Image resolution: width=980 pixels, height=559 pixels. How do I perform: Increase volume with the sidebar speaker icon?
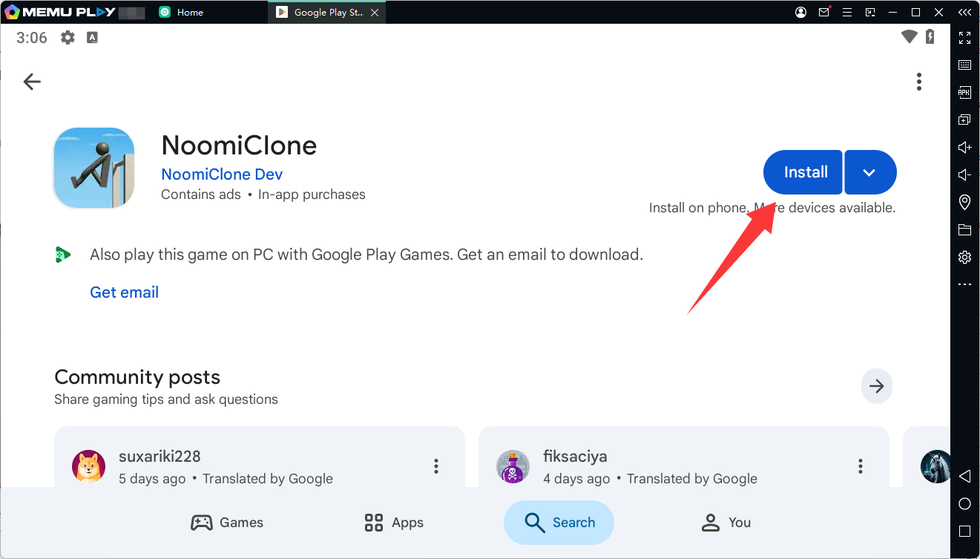tap(964, 147)
